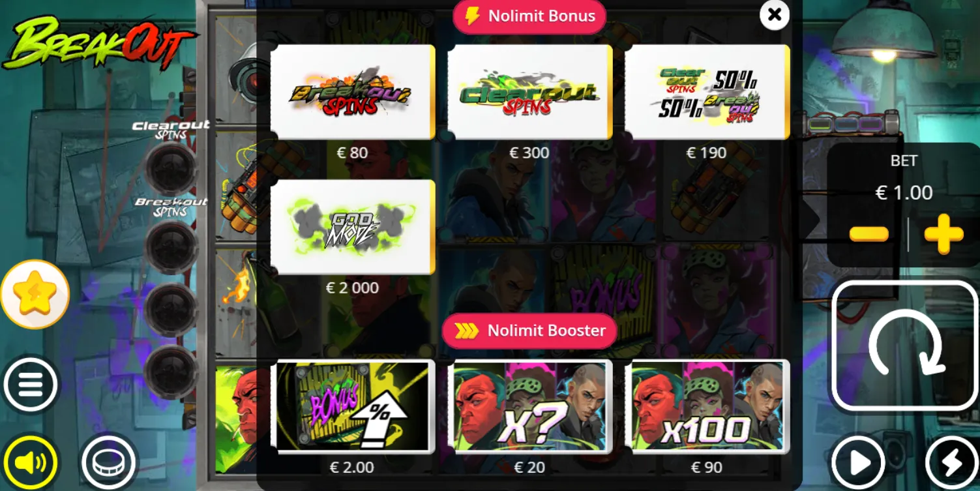This screenshot has width=980, height=491.
Task: Click the Nolimit Booster header tab
Action: click(529, 331)
